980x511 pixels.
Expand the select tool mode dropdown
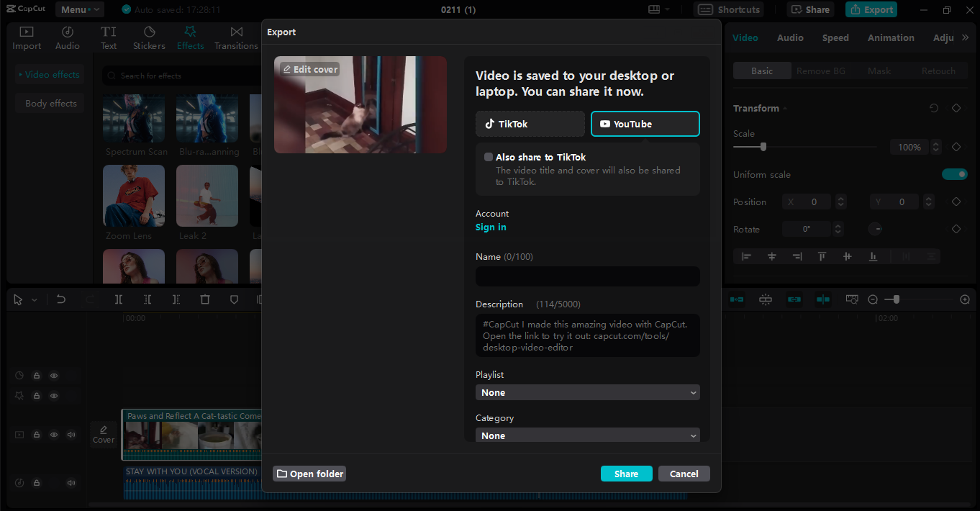click(34, 300)
